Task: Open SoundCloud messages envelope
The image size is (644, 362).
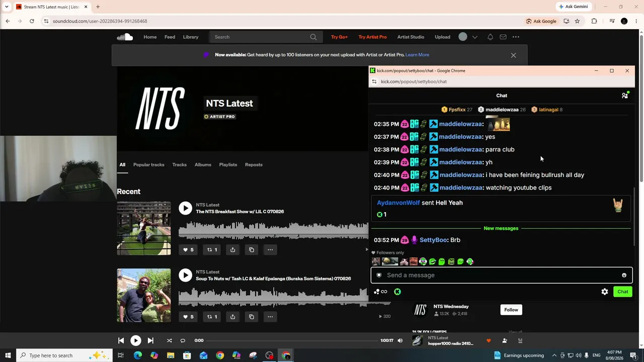Action: pos(503,37)
